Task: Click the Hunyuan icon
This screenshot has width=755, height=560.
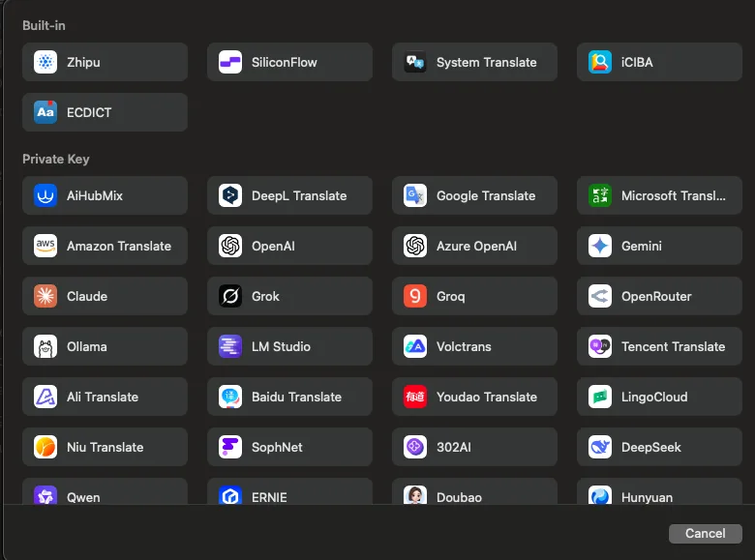Action: pos(600,495)
